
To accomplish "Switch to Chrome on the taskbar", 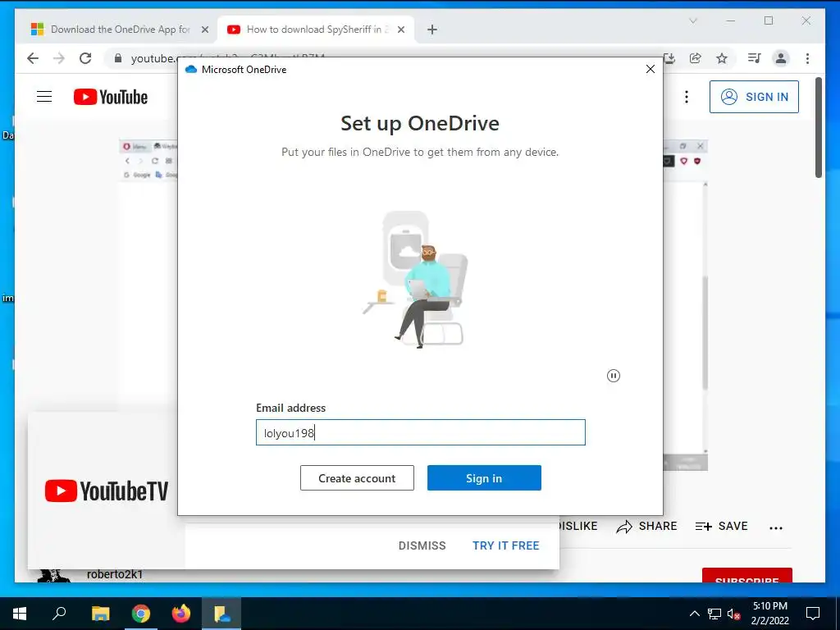I will [x=141, y=614].
